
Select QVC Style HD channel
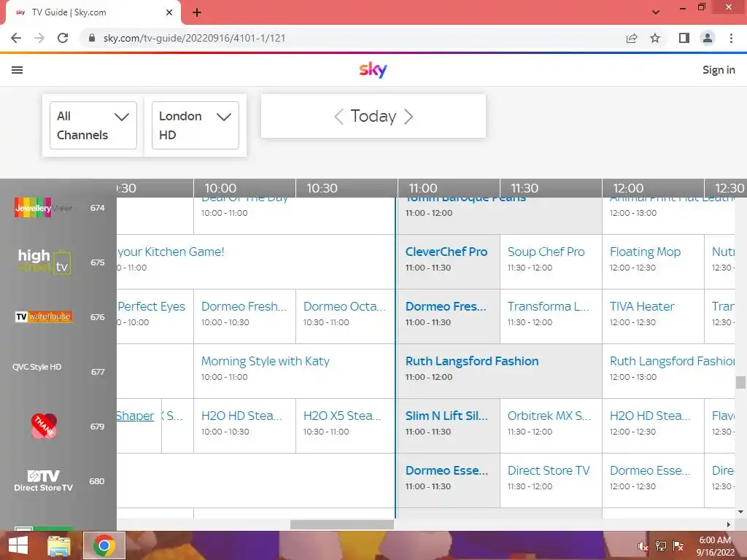click(x=37, y=367)
